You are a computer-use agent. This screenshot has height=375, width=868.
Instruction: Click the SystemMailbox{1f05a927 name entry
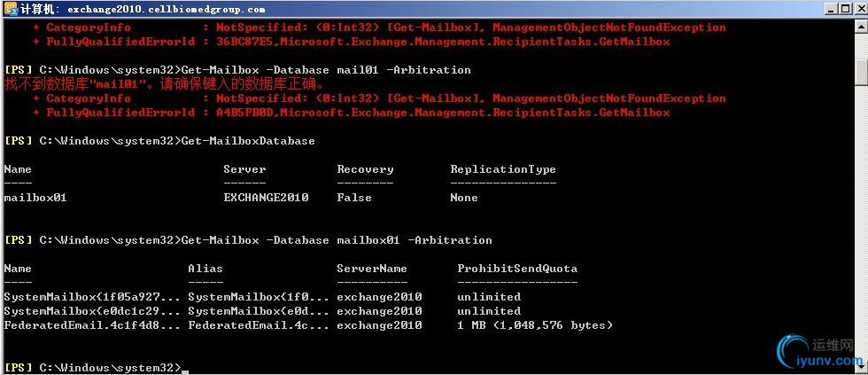pyautogui.click(x=92, y=297)
